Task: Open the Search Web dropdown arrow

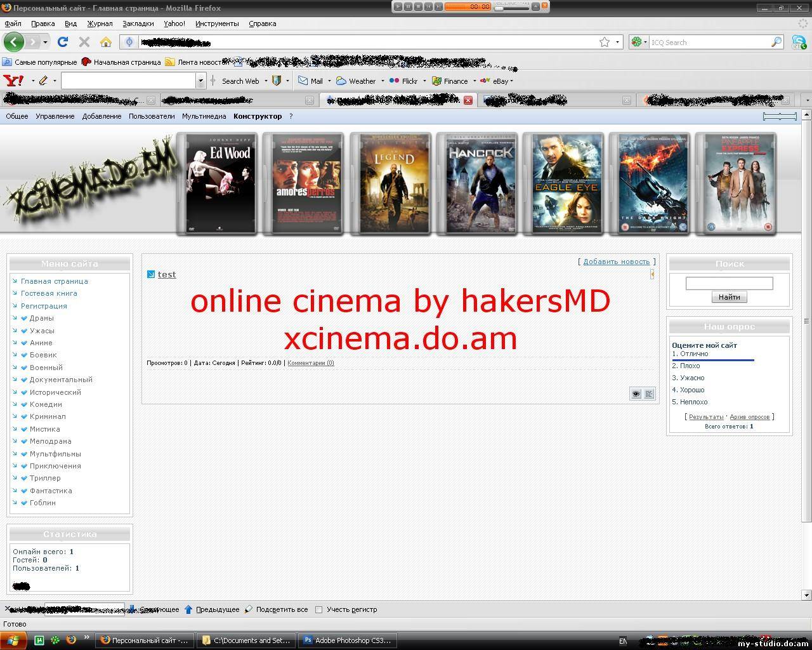Action: tap(266, 81)
